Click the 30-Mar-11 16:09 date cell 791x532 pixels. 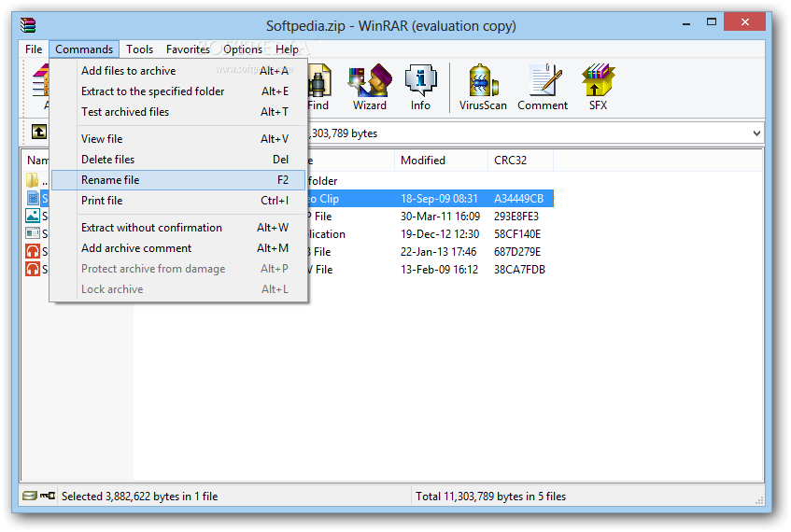click(x=440, y=217)
